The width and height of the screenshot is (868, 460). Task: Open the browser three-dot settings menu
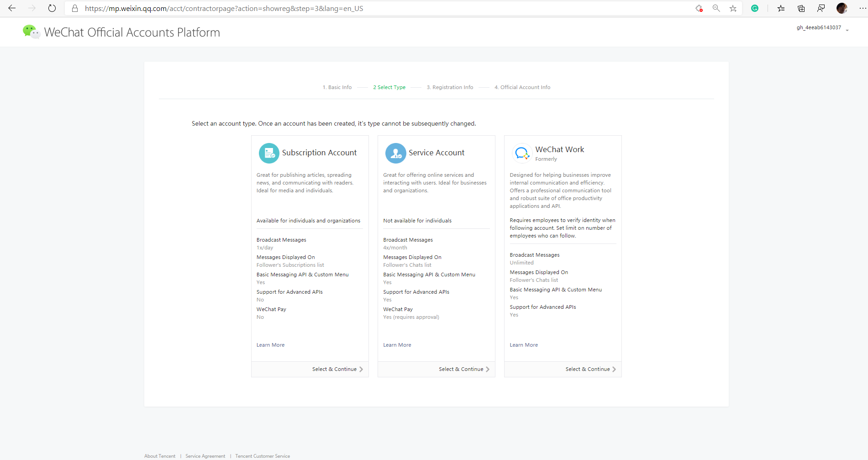[x=862, y=8]
